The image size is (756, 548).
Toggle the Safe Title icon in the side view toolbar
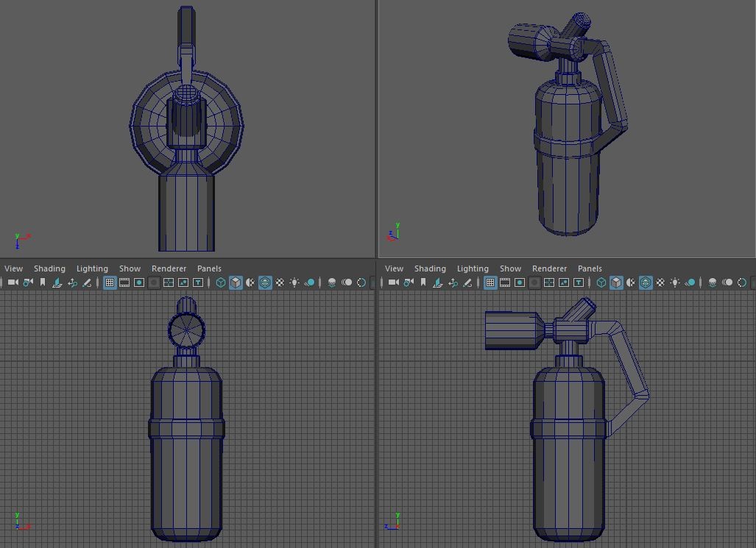point(578,282)
